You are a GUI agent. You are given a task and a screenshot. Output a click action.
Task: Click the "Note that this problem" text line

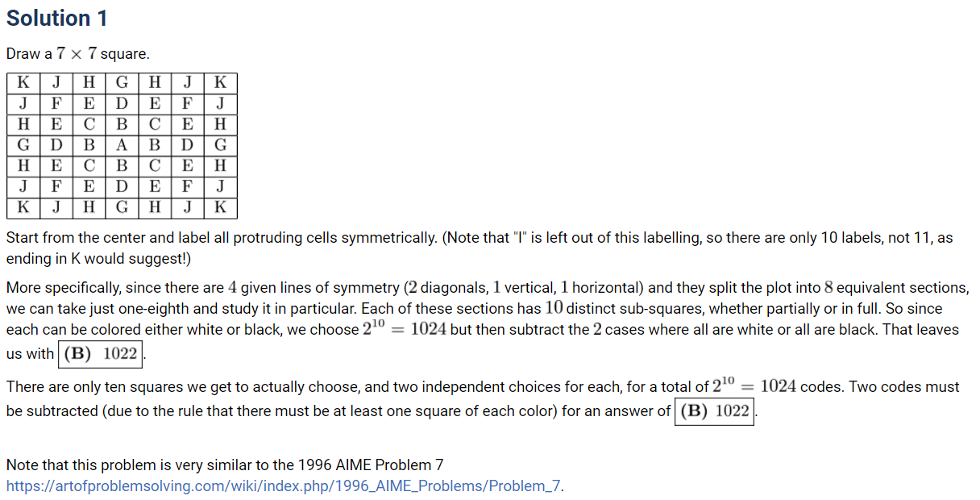coord(224,465)
